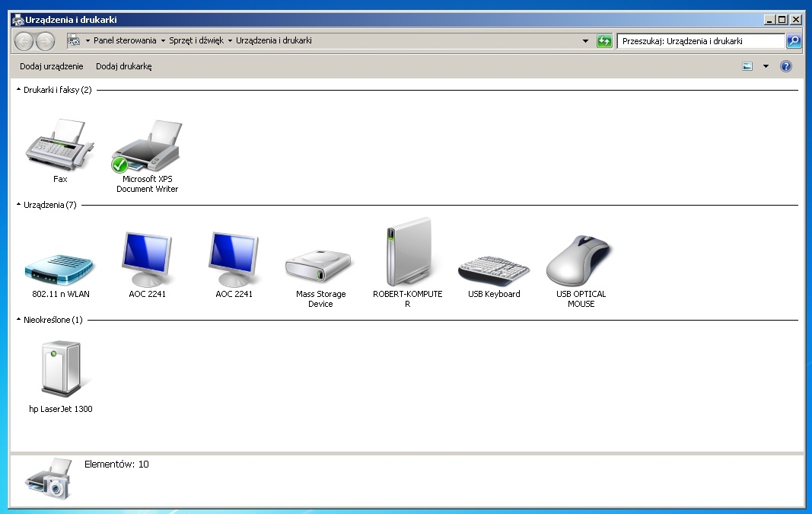Screen dimensions: 812x514
Task: Click the 802.11 n WLAN router icon
Action: point(59,270)
